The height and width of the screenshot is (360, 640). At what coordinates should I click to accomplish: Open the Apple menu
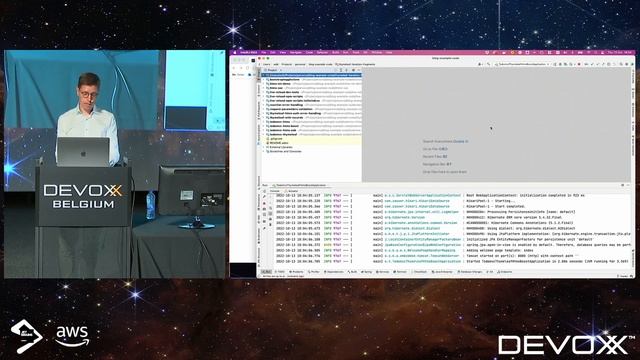tap(235, 52)
